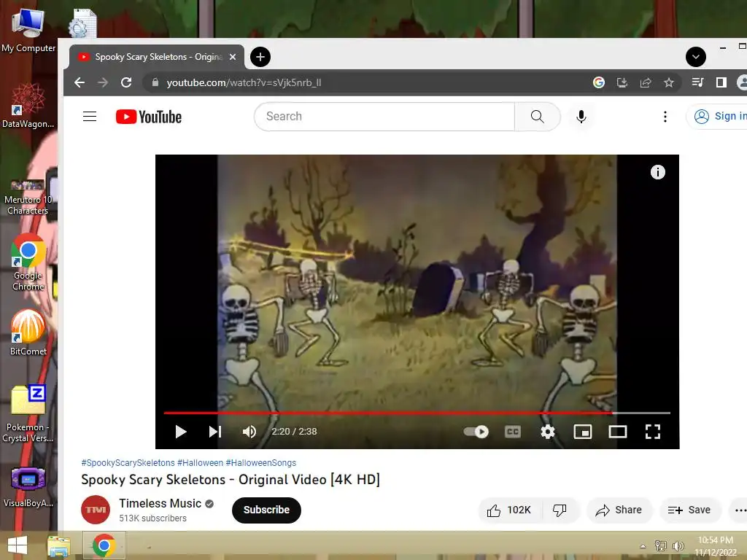Toggle closed captions CC button
The width and height of the screenshot is (747, 560).
pos(513,432)
